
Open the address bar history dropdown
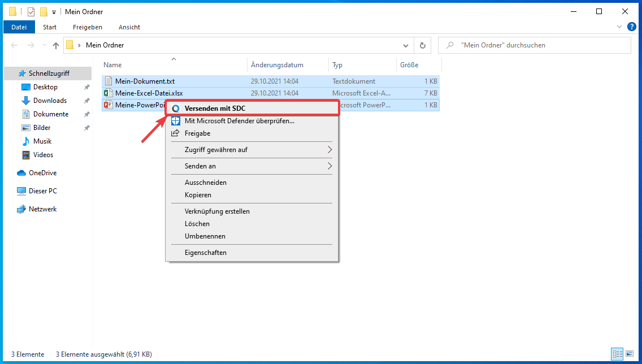[406, 45]
